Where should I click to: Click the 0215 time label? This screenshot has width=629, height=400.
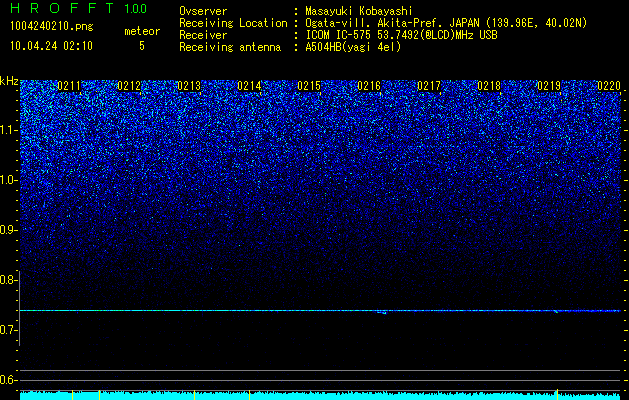pyautogui.click(x=309, y=86)
